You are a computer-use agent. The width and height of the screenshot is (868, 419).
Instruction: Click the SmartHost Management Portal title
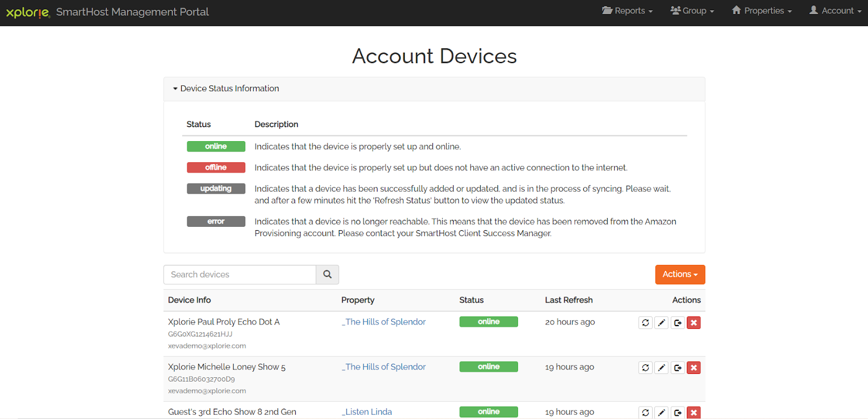[132, 12]
